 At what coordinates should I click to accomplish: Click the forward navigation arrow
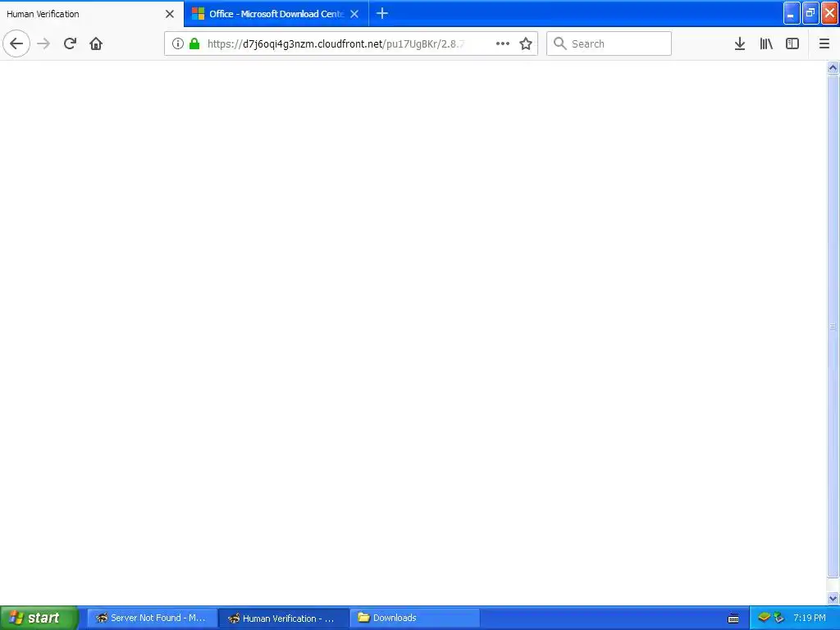(43, 43)
